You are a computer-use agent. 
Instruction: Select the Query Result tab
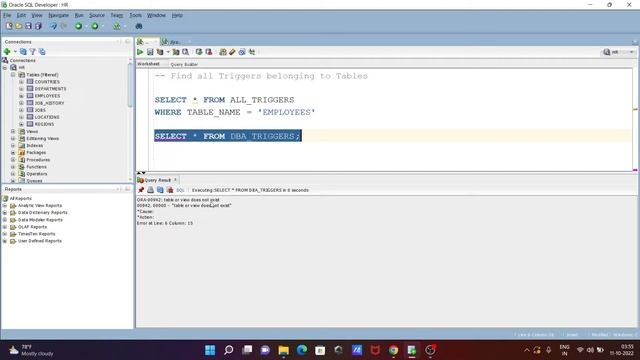tap(158, 180)
